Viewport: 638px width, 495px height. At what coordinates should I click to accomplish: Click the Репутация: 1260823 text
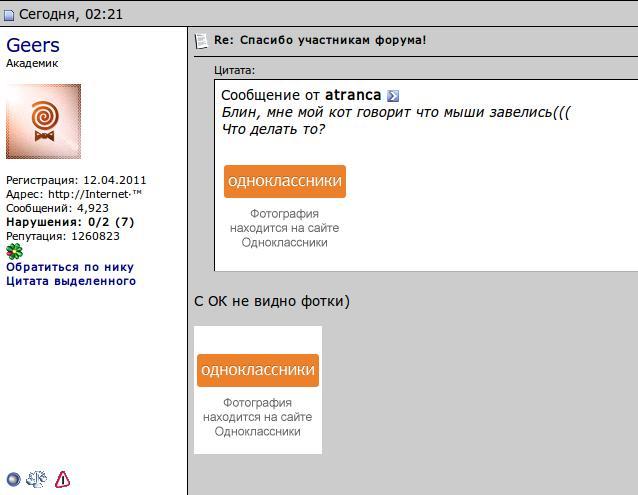coord(63,236)
